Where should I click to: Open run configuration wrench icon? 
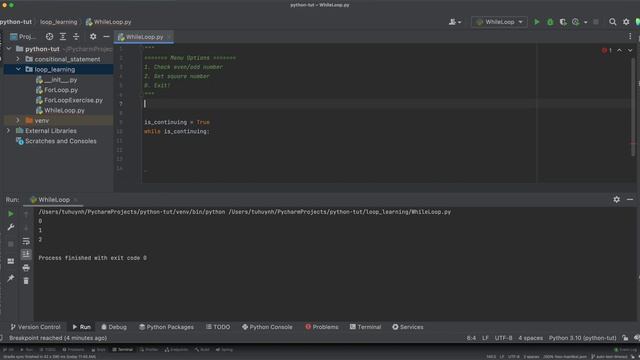click(x=11, y=227)
